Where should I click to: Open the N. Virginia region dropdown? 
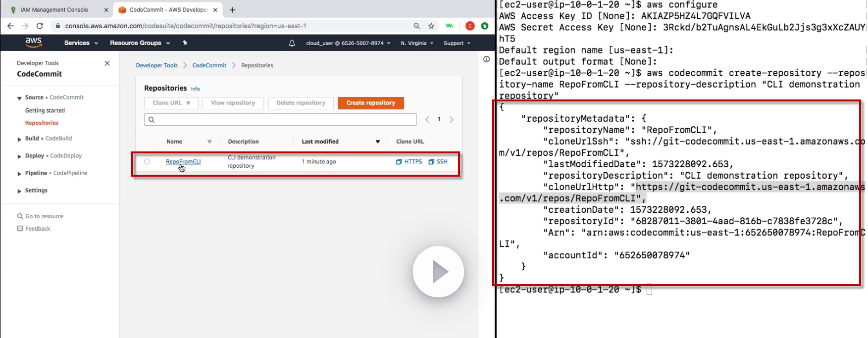pyautogui.click(x=417, y=43)
